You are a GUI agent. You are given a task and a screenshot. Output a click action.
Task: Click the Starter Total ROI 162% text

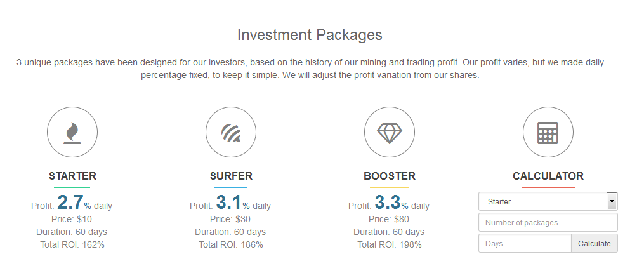click(72, 244)
